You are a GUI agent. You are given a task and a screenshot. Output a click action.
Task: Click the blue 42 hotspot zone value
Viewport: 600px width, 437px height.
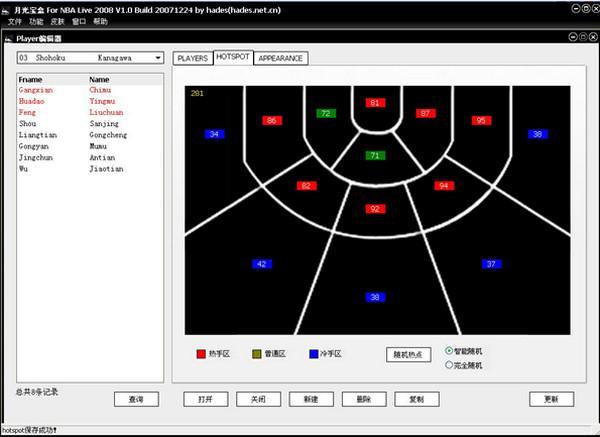click(x=262, y=264)
